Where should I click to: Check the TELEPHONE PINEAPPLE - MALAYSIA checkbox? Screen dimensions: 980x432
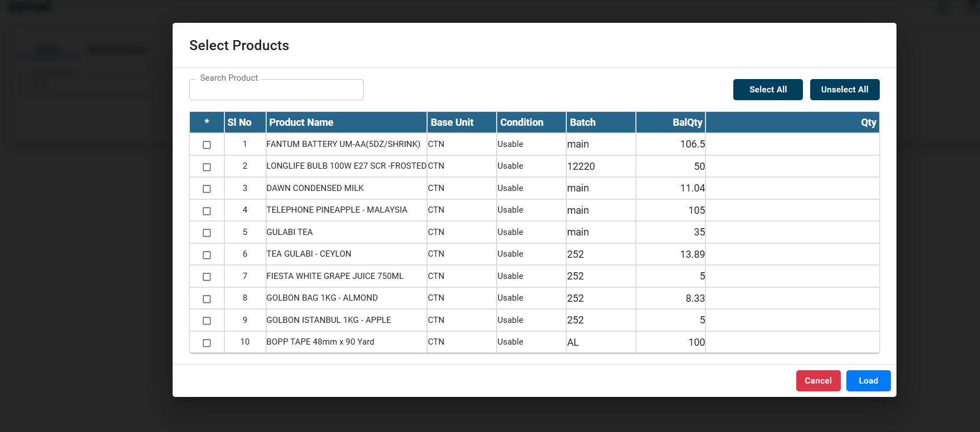coord(207,211)
